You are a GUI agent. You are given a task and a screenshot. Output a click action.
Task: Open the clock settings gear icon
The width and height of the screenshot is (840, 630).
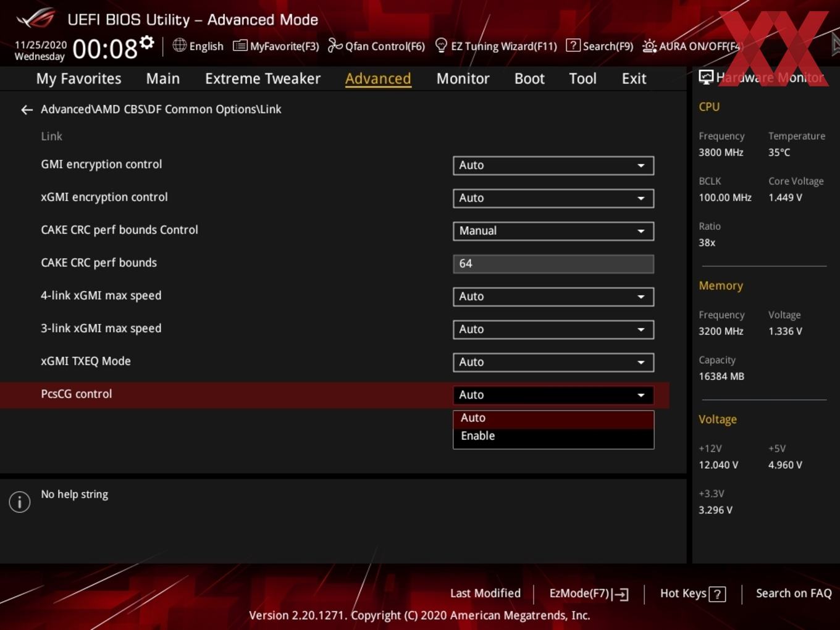[147, 42]
